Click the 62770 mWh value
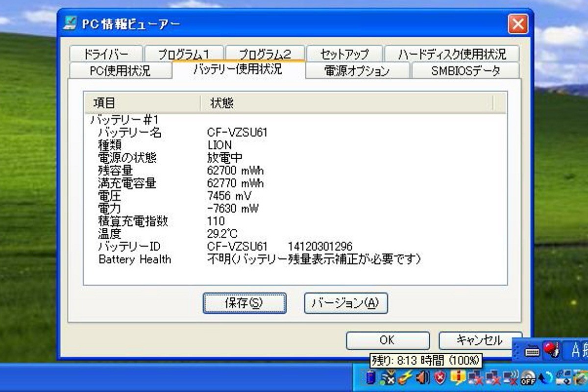Screen dimensions: 588x392 235,184
